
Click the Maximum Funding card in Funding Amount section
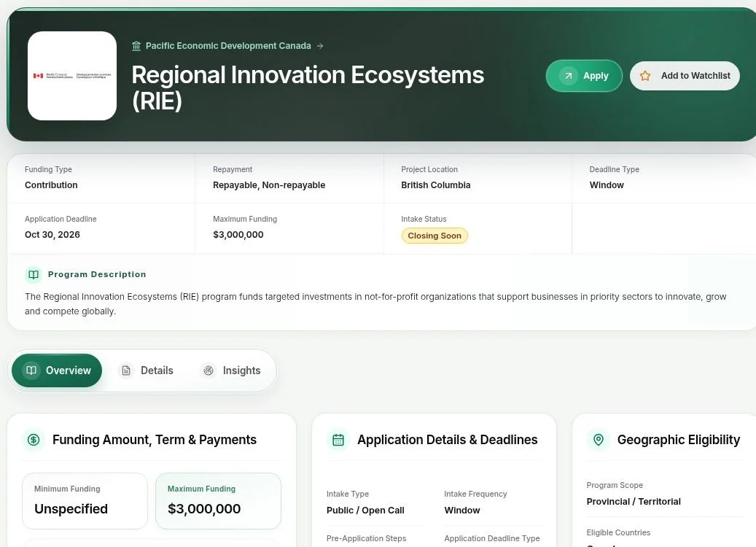[x=218, y=501]
